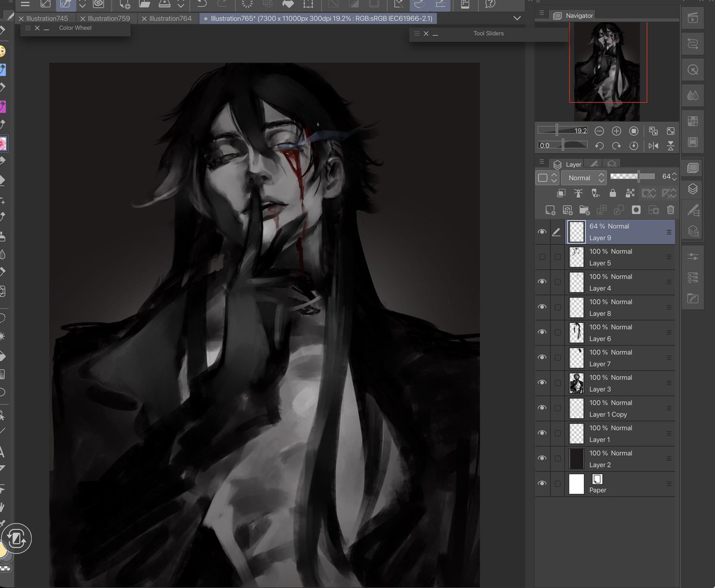The height and width of the screenshot is (588, 715).
Task: Hide Layer 3 visibility eye
Action: (x=542, y=382)
